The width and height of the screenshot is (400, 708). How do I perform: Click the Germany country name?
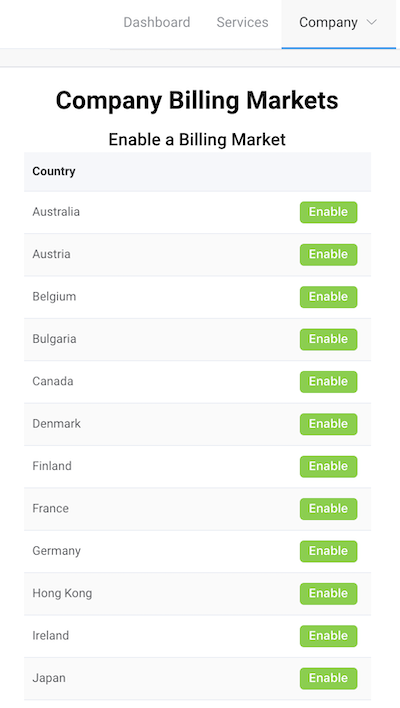[56, 551]
